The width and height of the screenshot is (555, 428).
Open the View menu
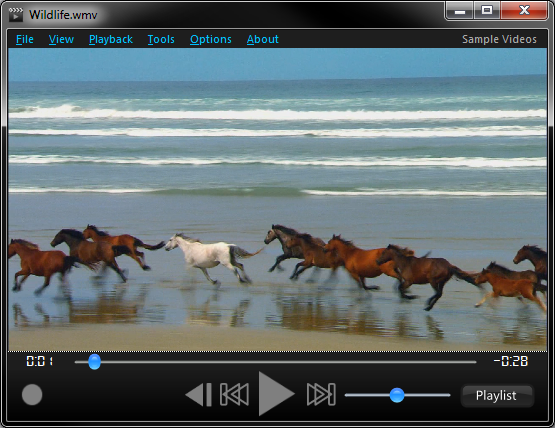point(61,39)
